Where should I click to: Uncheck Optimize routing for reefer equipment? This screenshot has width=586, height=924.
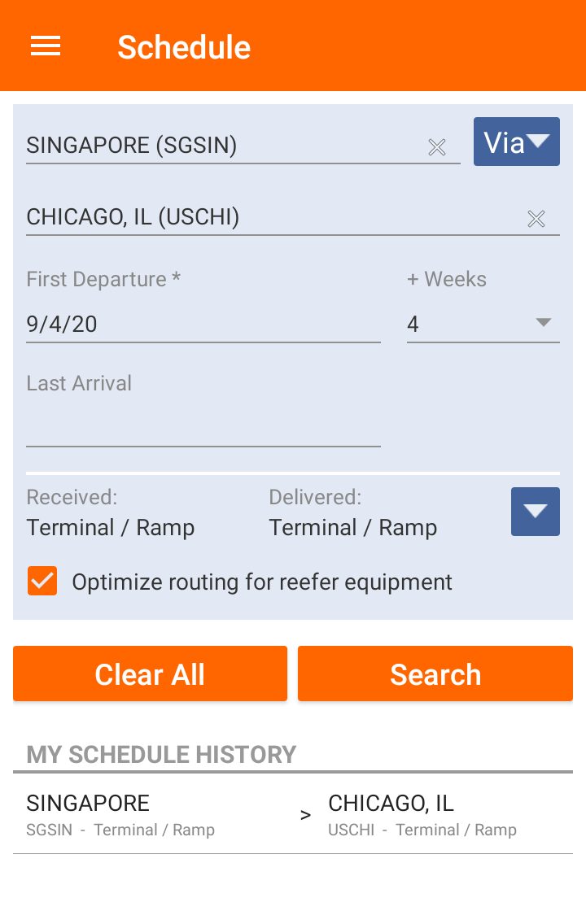42,582
